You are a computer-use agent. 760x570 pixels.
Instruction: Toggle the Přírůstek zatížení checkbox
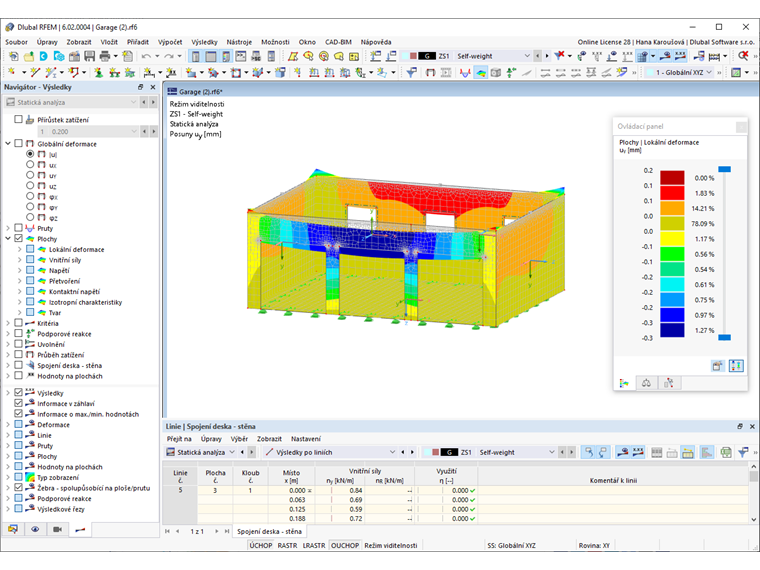click(x=18, y=119)
